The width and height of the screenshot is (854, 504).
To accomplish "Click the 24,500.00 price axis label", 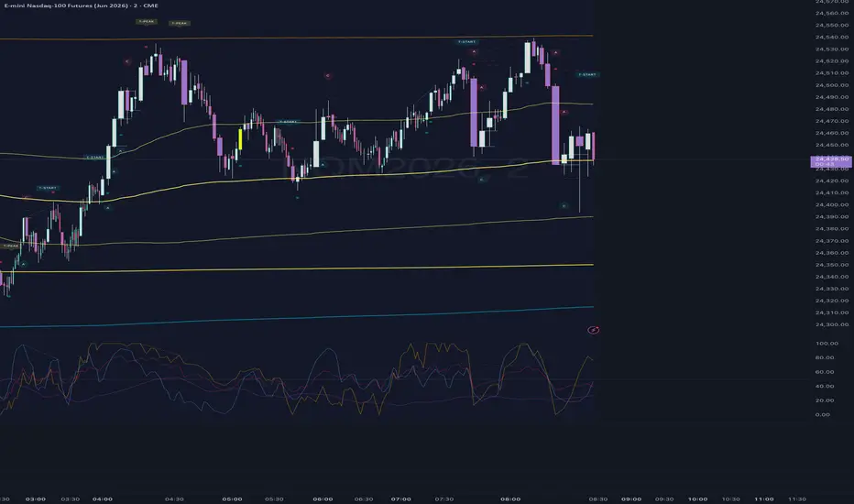I will click(x=832, y=85).
